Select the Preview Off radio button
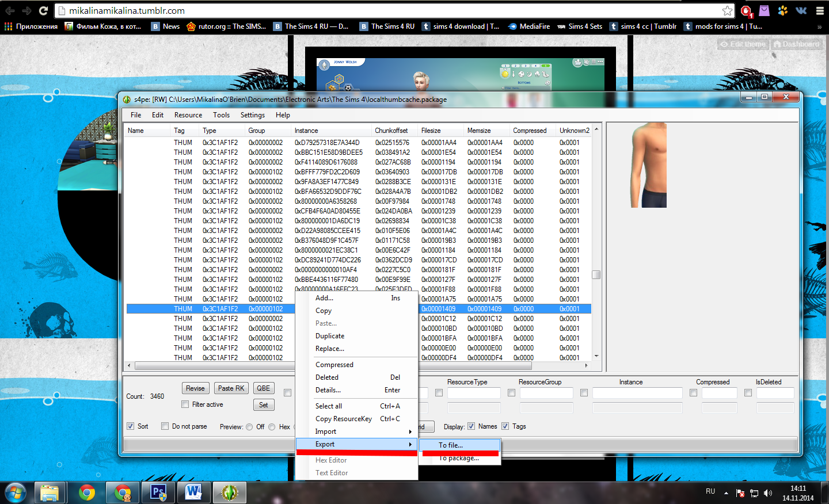829x504 pixels. [x=249, y=427]
